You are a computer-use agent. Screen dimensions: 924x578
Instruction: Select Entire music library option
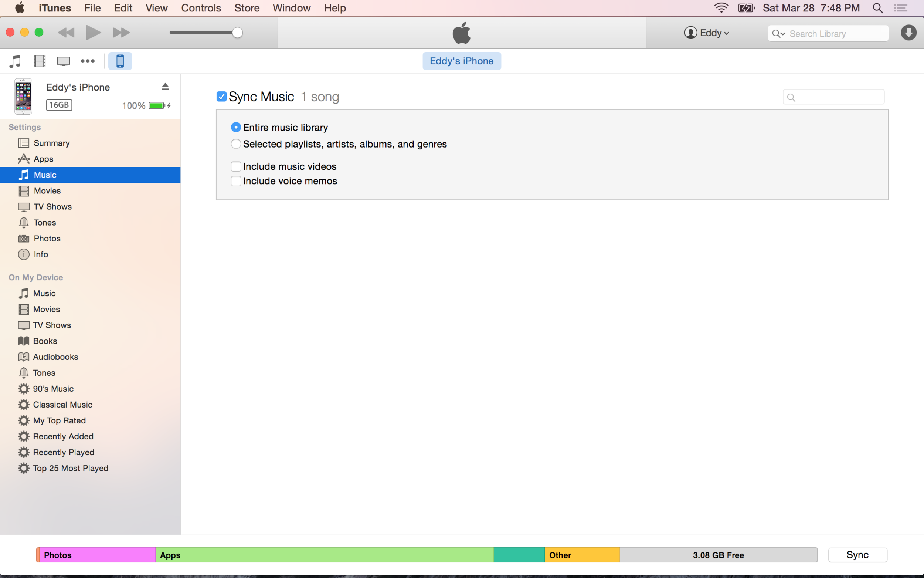pyautogui.click(x=236, y=127)
